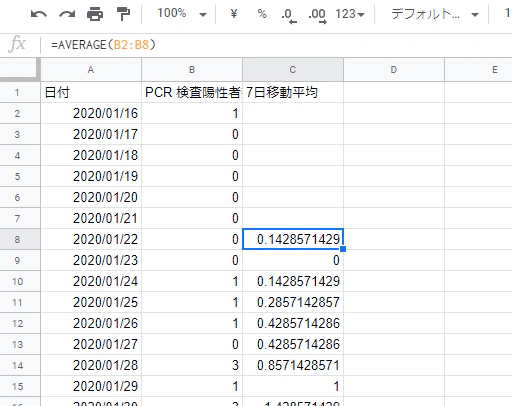The image size is (512, 406).
Task: Click the date cell 2020/01/26
Action: (91, 323)
